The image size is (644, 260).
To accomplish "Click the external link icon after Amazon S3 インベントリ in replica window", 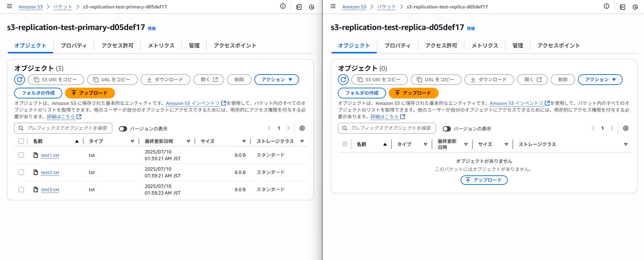I will (547, 103).
